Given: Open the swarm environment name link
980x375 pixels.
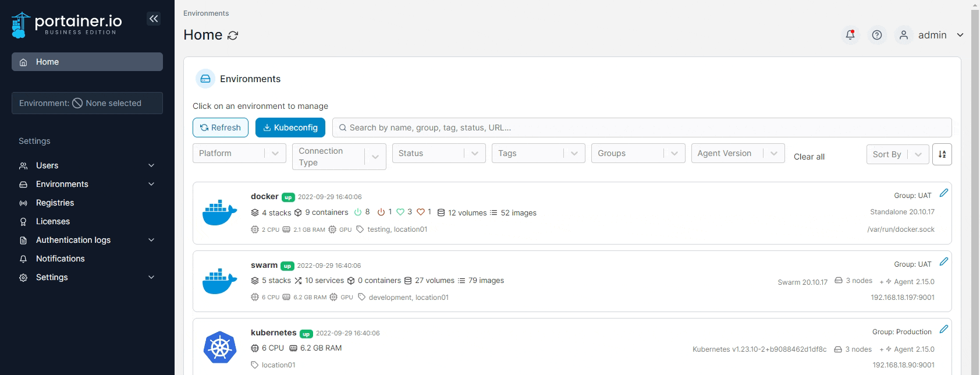Looking at the screenshot, I should tap(264, 265).
